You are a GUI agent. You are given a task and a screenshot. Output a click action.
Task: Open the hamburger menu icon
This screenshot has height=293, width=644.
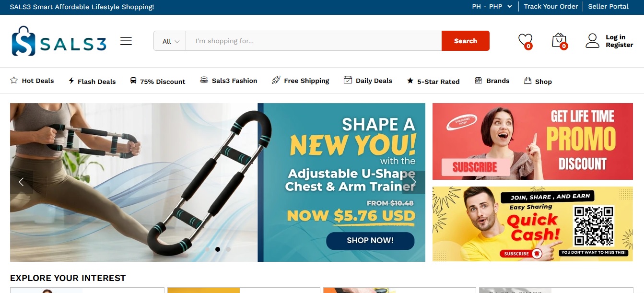click(x=126, y=41)
